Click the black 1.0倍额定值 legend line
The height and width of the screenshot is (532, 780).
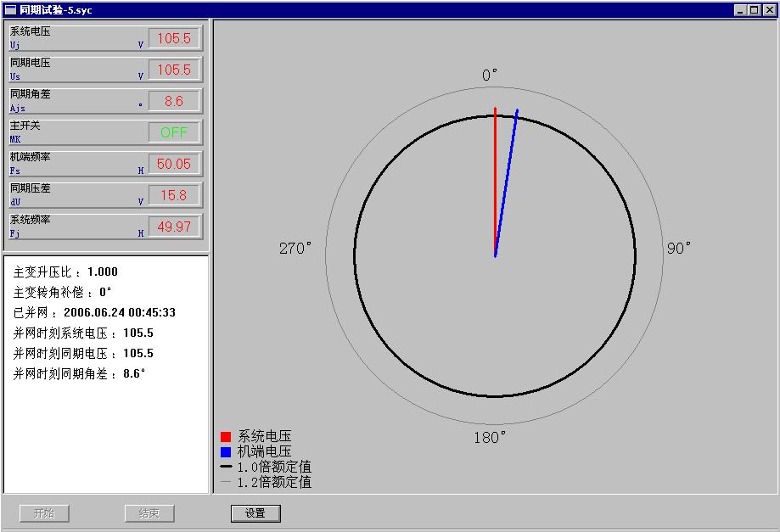click(226, 467)
